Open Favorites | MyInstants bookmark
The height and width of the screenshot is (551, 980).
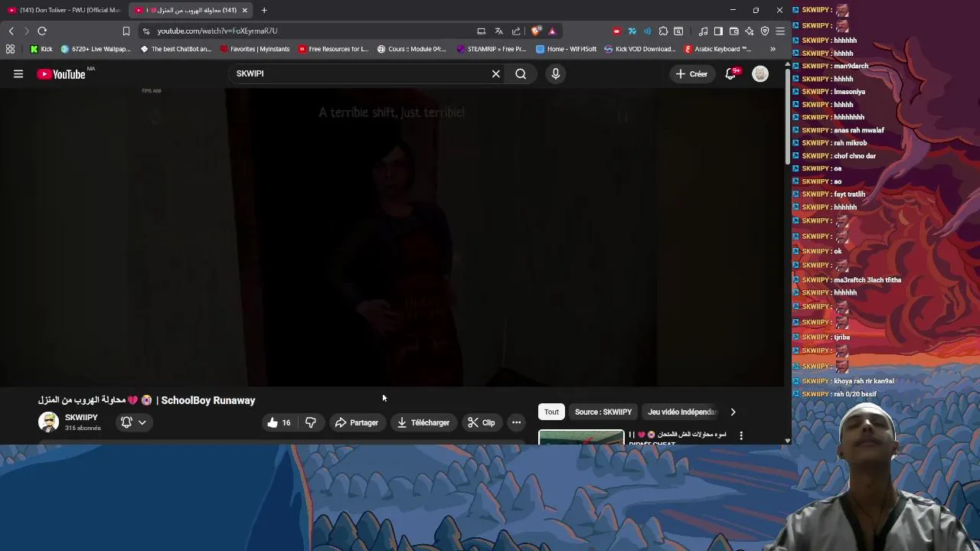pos(255,49)
